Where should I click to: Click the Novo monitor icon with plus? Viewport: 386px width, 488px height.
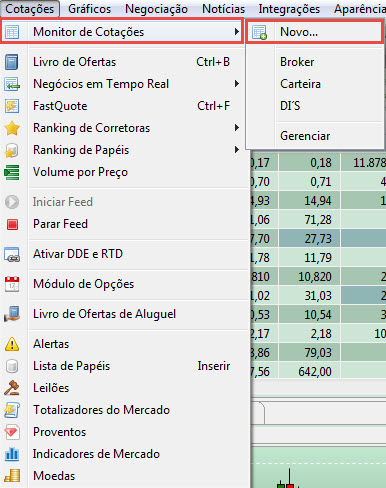click(259, 32)
